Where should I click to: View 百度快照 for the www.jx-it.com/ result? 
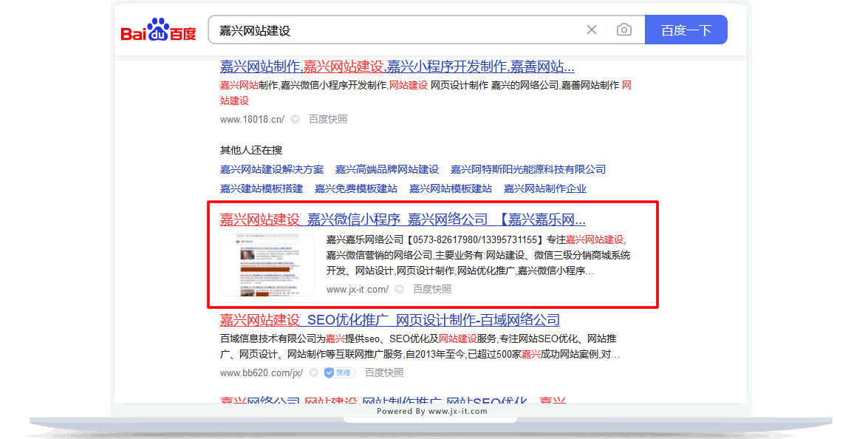click(x=432, y=290)
